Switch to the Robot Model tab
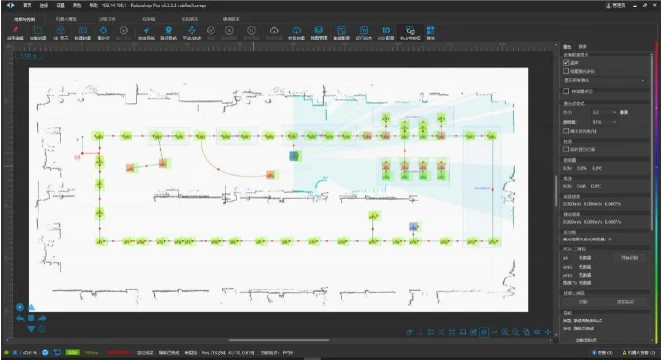The image size is (661, 361). tap(66, 19)
